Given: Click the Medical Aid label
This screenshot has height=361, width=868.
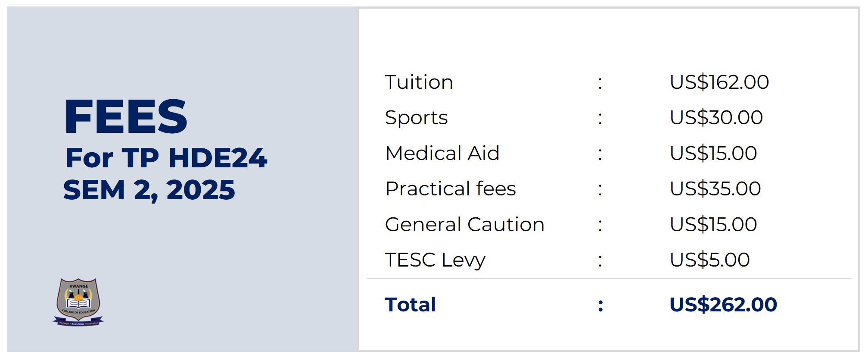Looking at the screenshot, I should [442, 154].
